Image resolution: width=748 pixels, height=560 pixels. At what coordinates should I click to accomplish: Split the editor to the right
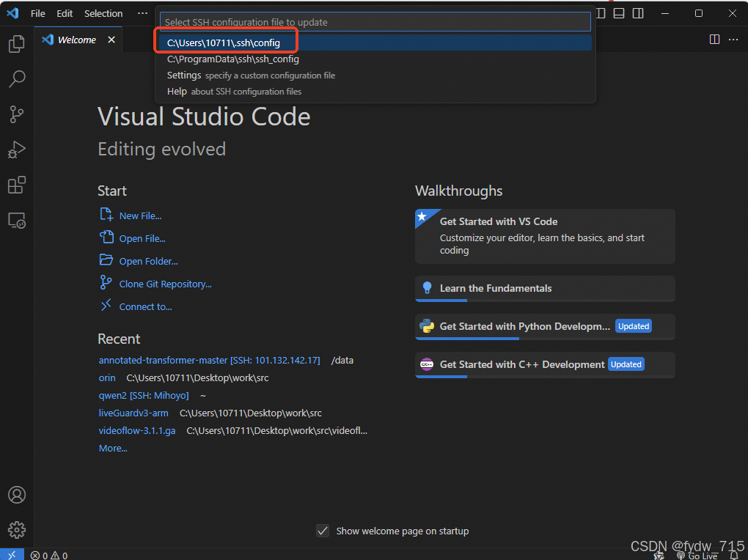coord(714,39)
